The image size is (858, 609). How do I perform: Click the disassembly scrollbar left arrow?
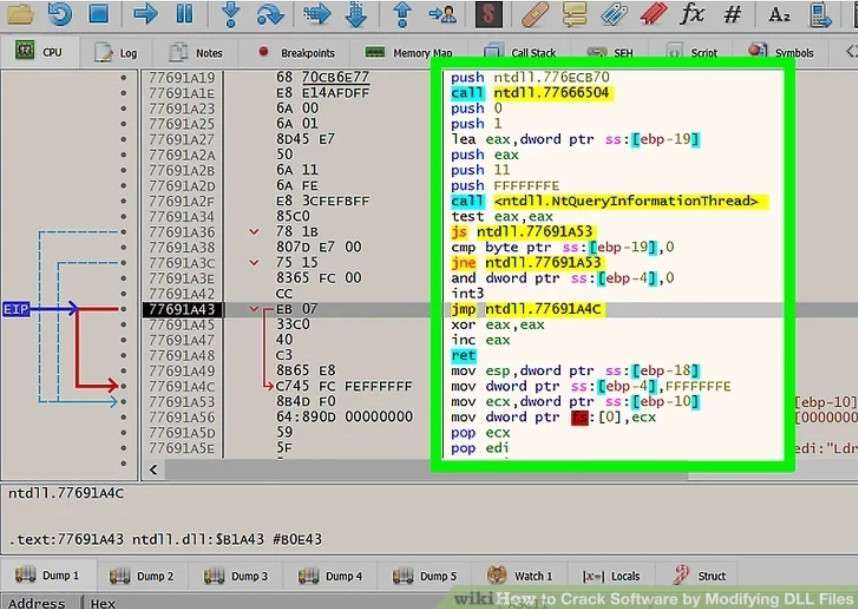tap(154, 469)
